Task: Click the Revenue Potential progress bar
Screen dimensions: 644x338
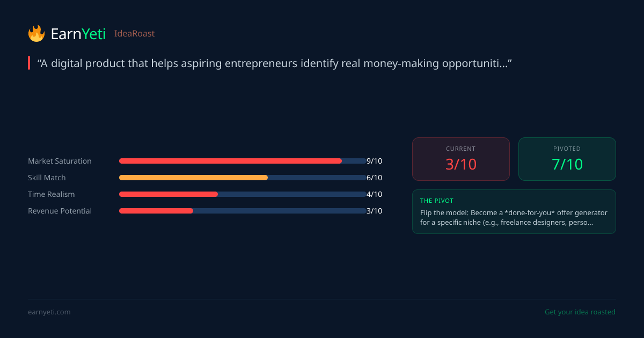Action: [x=242, y=211]
